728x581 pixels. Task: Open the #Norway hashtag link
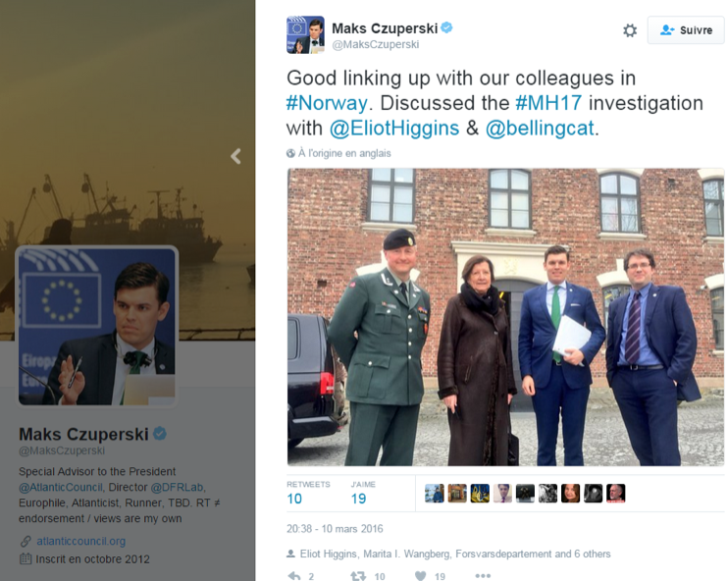tap(327, 103)
